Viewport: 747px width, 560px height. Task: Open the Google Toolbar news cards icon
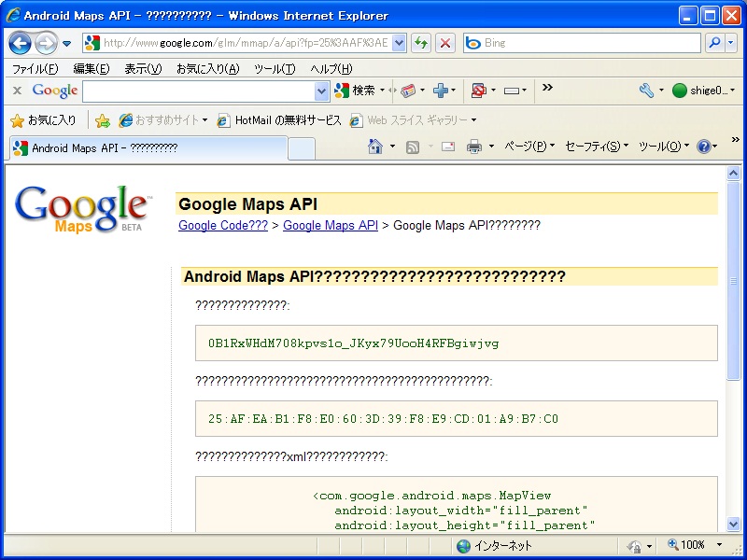[408, 91]
